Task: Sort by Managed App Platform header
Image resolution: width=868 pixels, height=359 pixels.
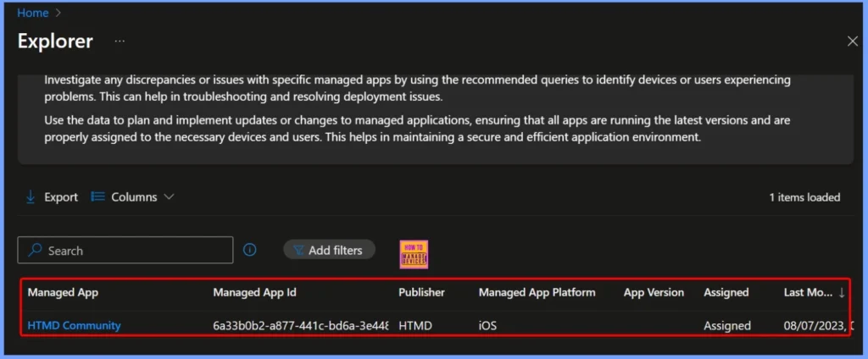Action: pyautogui.click(x=537, y=293)
